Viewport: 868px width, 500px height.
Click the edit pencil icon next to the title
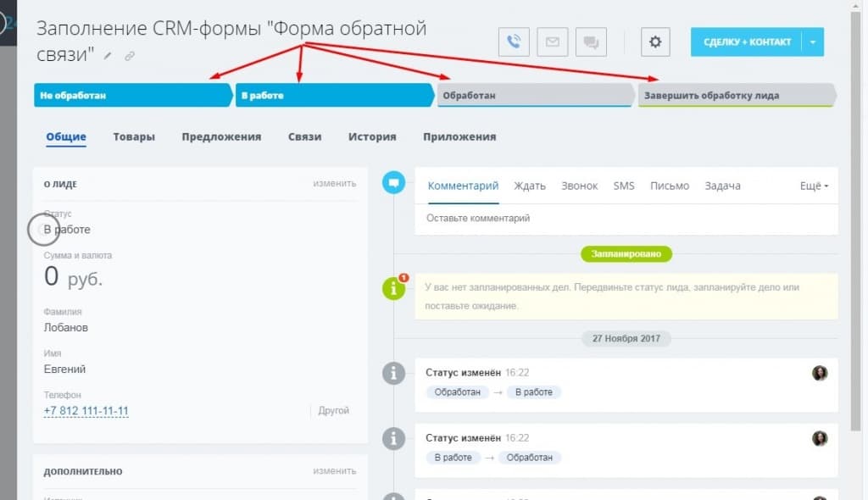[106, 56]
